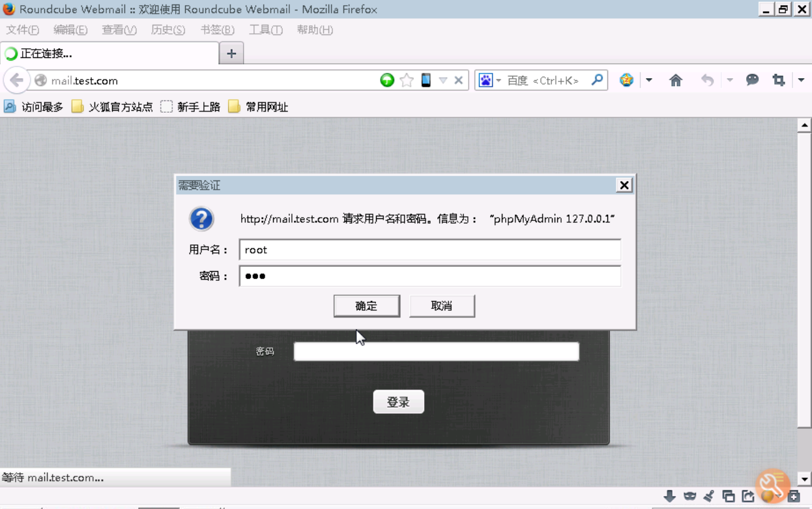Click the share page icon
The height and width of the screenshot is (509, 812).
pos(748,497)
